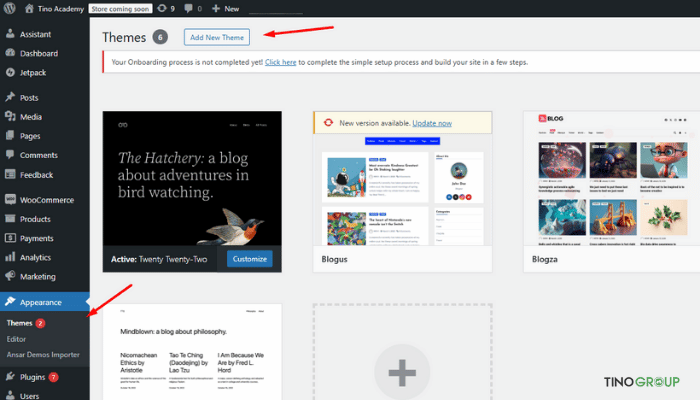Click the Add New Theme button
Screen dimensions: 700x400
(217, 37)
